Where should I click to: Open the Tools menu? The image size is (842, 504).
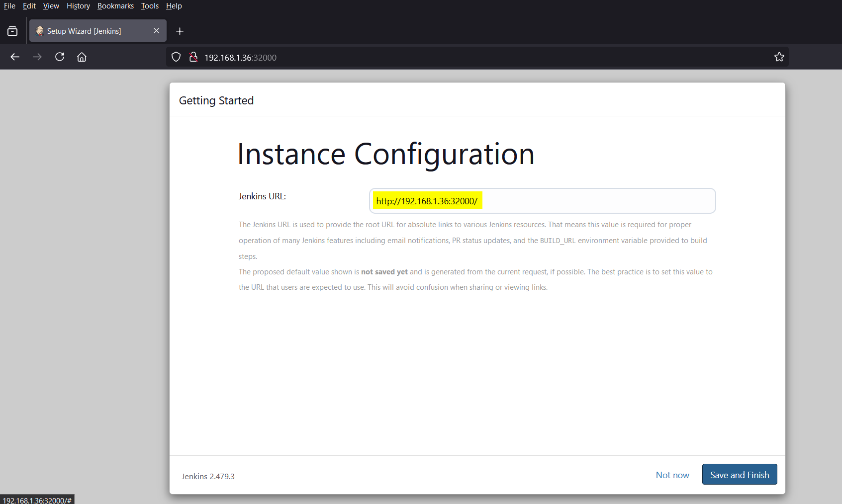[x=150, y=6]
